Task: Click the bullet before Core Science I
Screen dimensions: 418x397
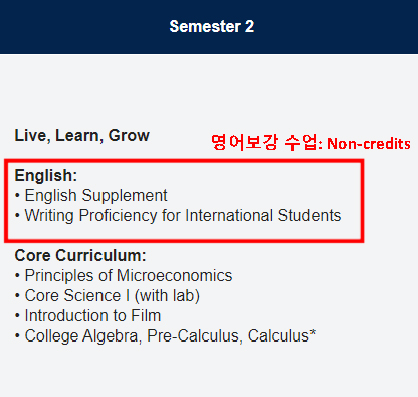Action: click(17, 296)
